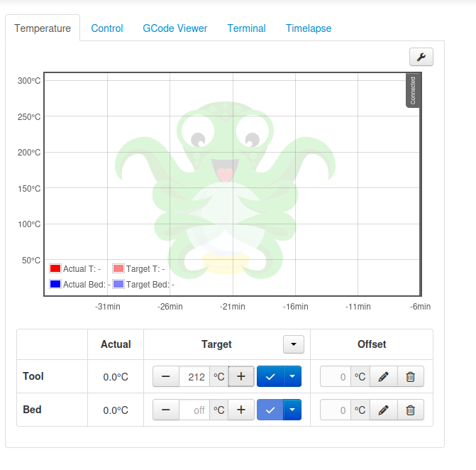
Task: Click the Tool target temperature field showing 212
Action: (194, 376)
